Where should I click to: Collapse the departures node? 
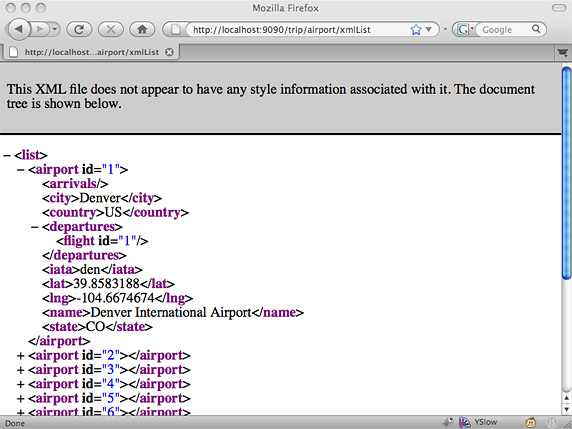pyautogui.click(x=35, y=227)
